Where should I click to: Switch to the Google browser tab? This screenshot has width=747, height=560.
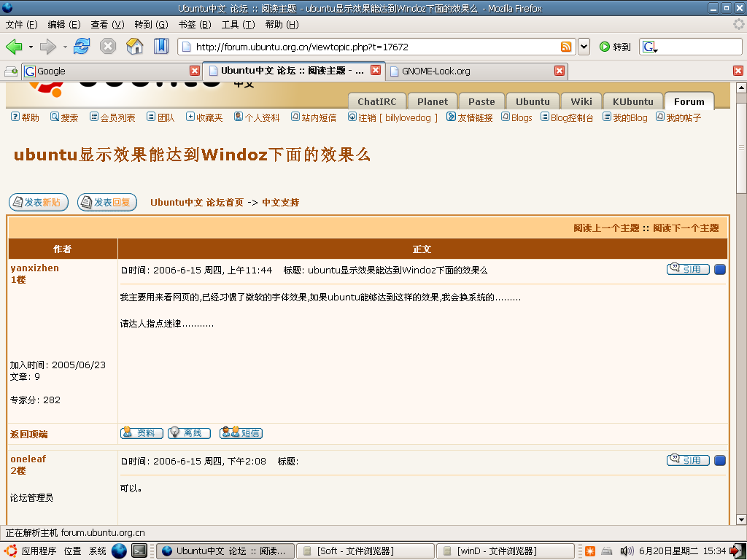[x=112, y=71]
